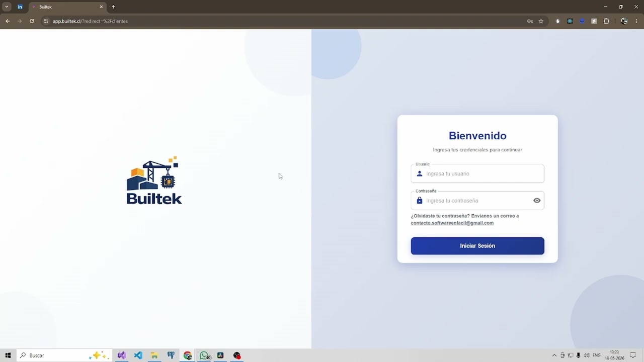Click the user person icon in Usuario field

coord(420,173)
